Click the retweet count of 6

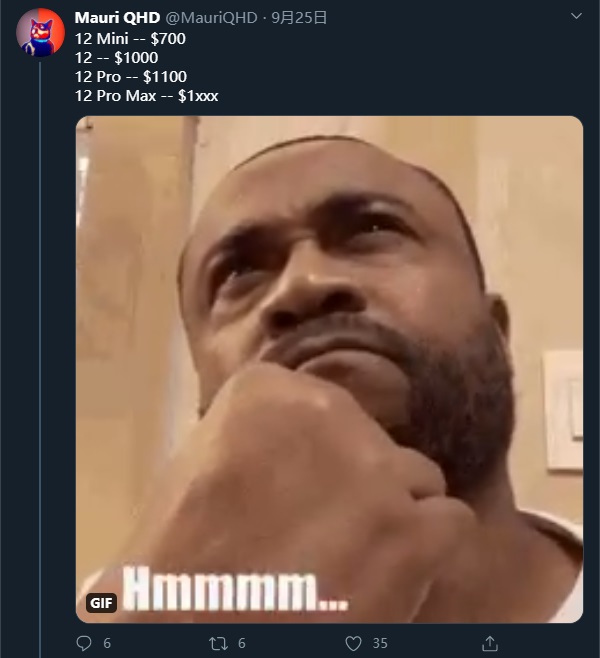click(242, 643)
